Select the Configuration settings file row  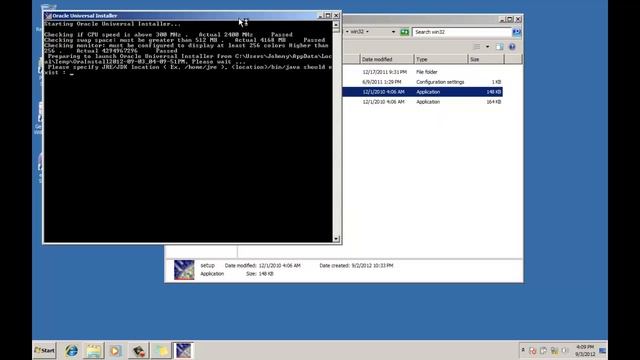422,82
